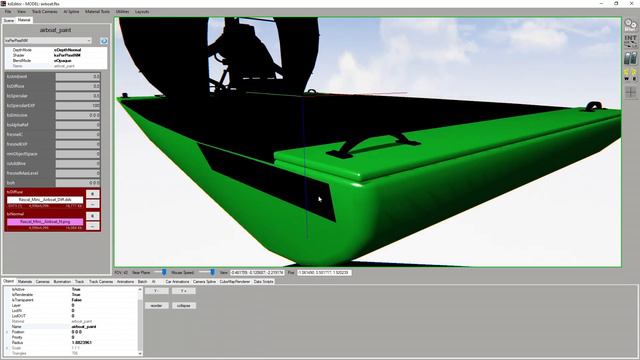Click the ksDiffuse value field
This screenshot has height=360, width=640.
pyautogui.click(x=78, y=86)
